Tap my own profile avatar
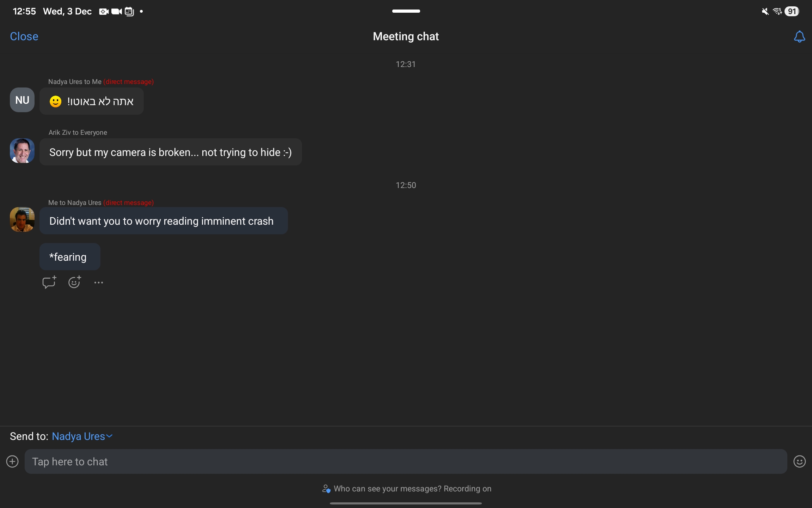The image size is (812, 508). pyautogui.click(x=22, y=219)
